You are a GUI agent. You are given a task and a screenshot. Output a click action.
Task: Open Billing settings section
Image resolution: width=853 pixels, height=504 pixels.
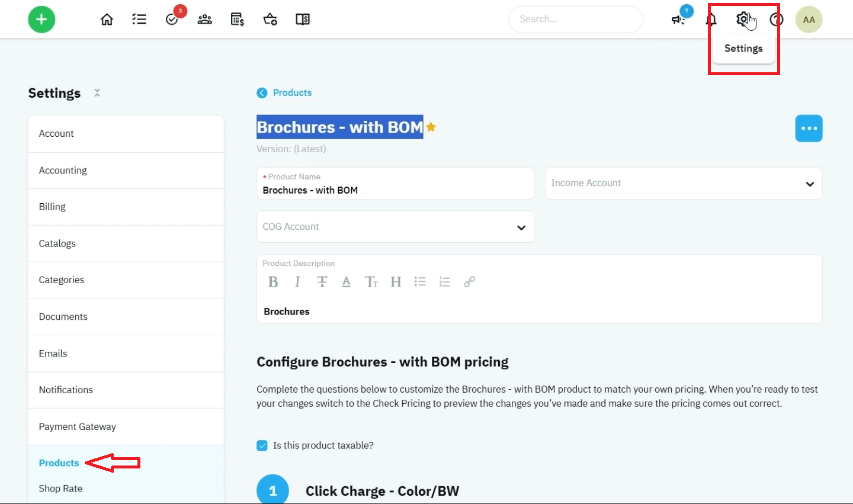pyautogui.click(x=126, y=207)
